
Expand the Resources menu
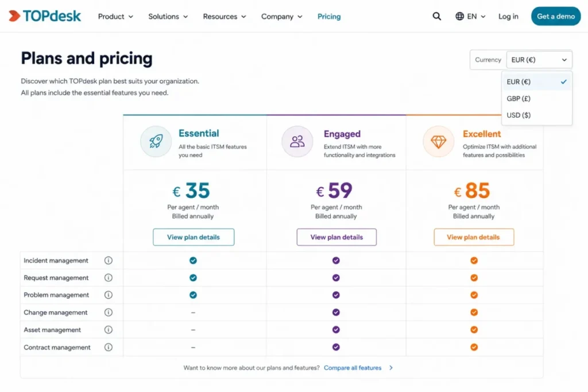pos(225,17)
